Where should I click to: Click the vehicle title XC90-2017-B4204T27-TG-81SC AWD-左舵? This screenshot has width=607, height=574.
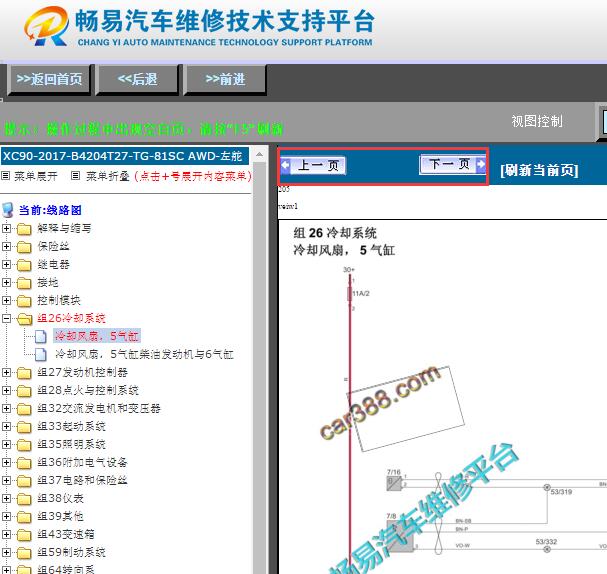coord(123,156)
